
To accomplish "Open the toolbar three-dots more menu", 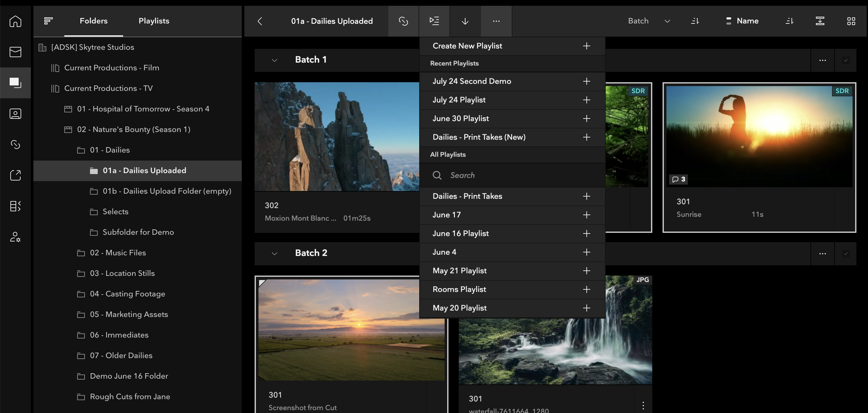I will click(x=496, y=21).
